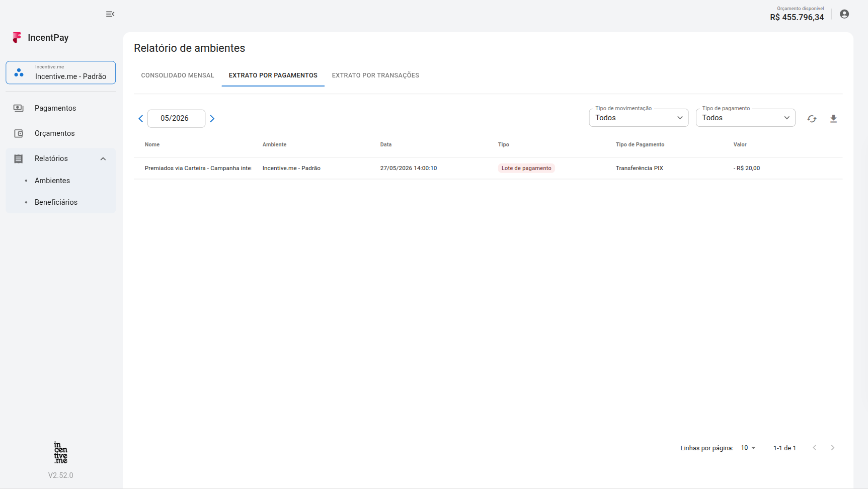
Task: Open the user account avatar menu
Action: [x=844, y=14]
